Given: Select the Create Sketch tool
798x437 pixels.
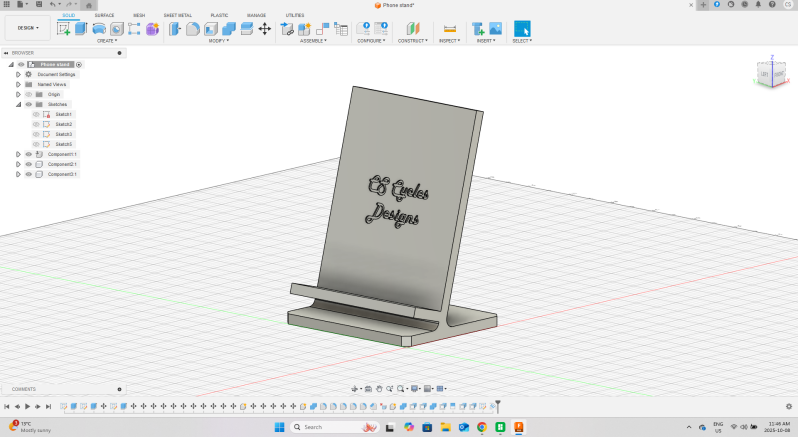Looking at the screenshot, I should point(64,29).
